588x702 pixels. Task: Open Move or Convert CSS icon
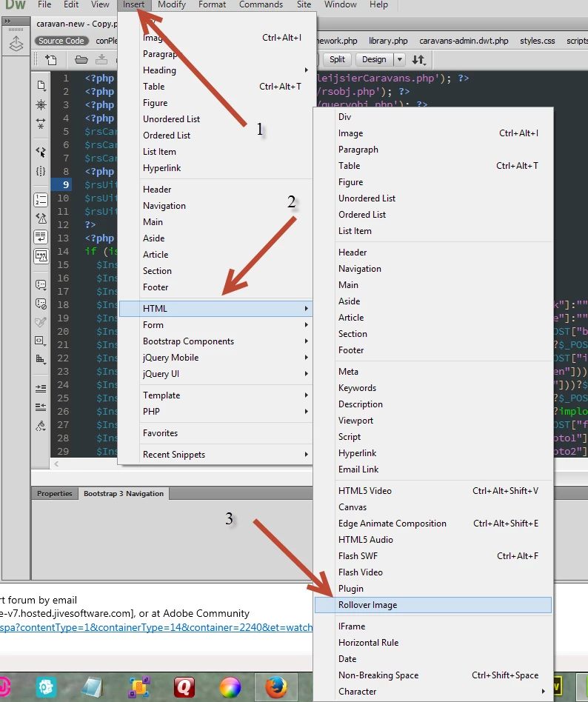tap(41, 359)
